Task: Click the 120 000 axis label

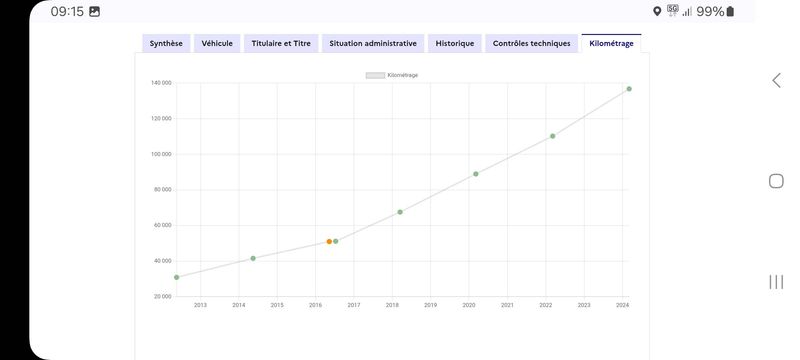Action: pyautogui.click(x=161, y=118)
